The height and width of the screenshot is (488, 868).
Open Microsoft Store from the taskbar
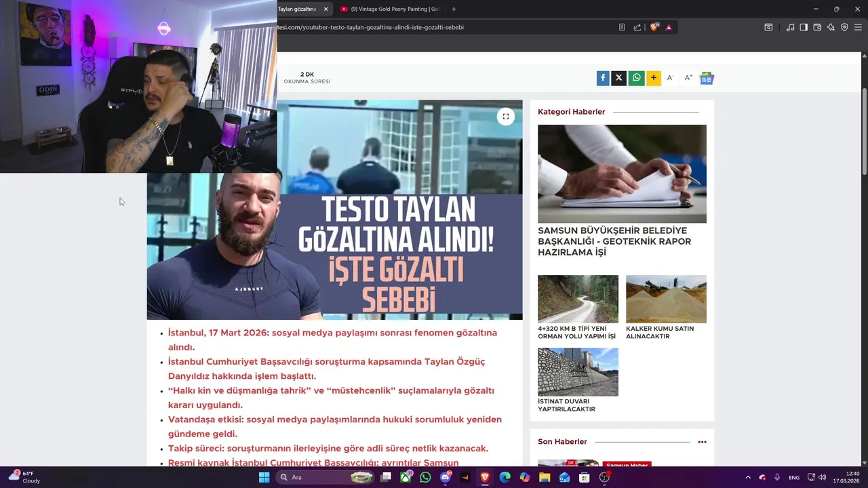[584, 477]
